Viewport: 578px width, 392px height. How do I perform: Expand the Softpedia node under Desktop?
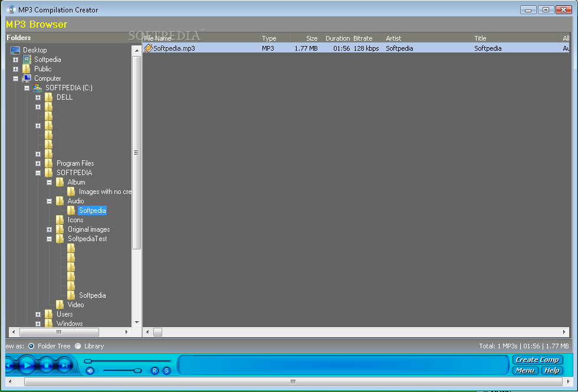(x=15, y=60)
